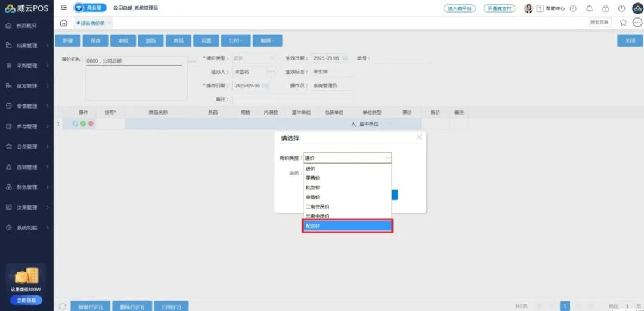644x311 pixels.
Task: Expand 会员管理 in the sidebar
Action: (x=27, y=147)
